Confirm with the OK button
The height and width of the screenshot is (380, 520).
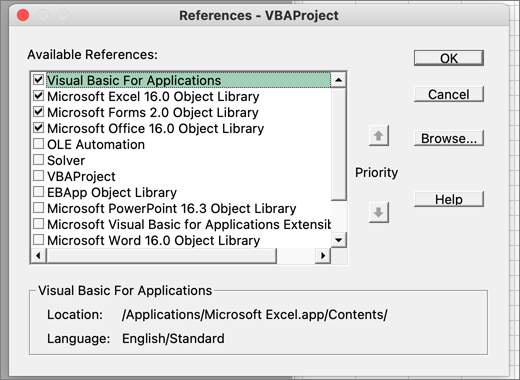[x=449, y=58]
